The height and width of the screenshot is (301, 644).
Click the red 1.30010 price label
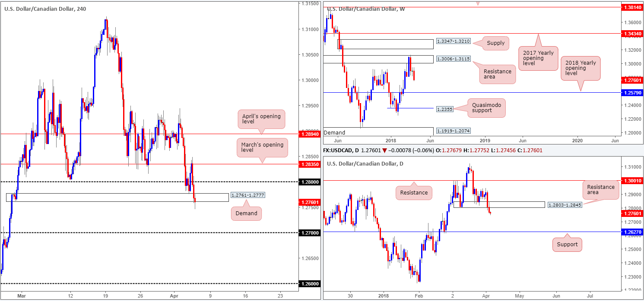631,180
